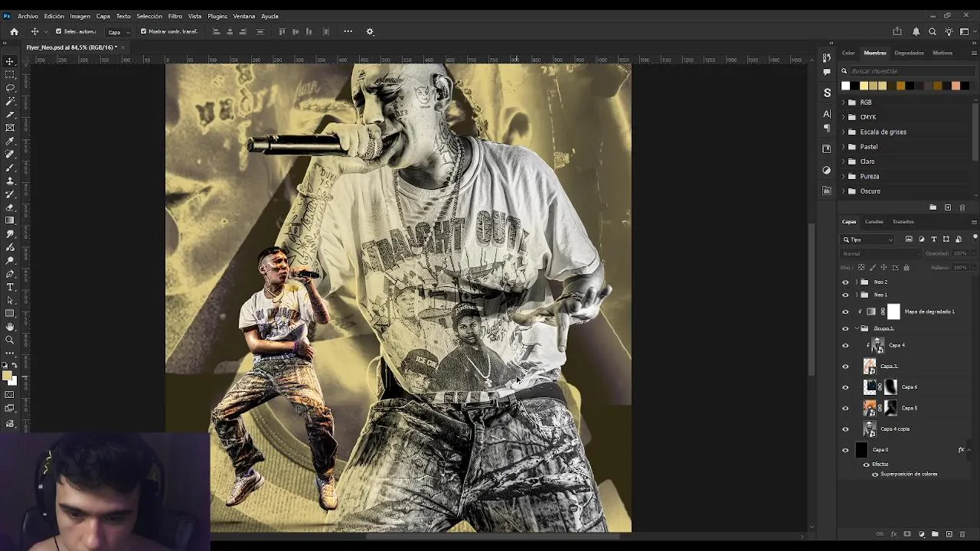Viewport: 980px width, 551px height.
Task: Expand the Pastel swatch folder
Action: coord(844,147)
